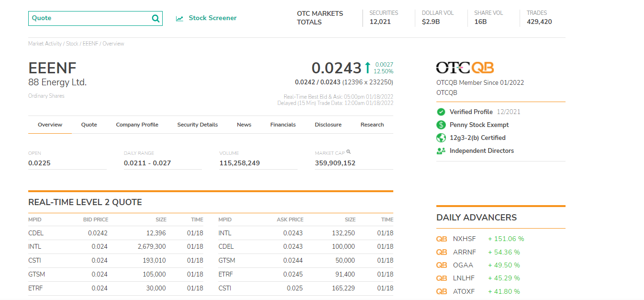
Task: Click the Penny Stock Exempt dollar icon
Action: (441, 125)
